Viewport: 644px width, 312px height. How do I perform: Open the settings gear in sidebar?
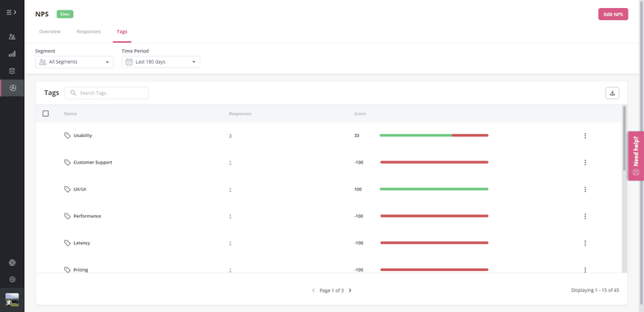(12, 280)
